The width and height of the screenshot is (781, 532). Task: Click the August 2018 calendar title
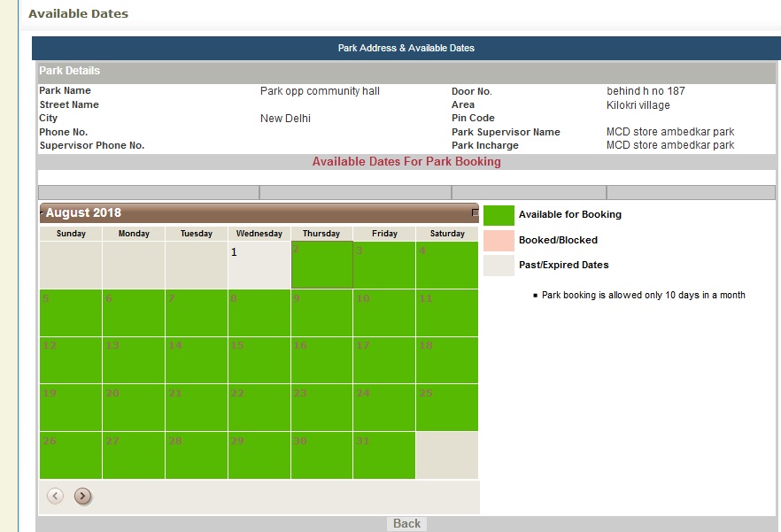83,212
